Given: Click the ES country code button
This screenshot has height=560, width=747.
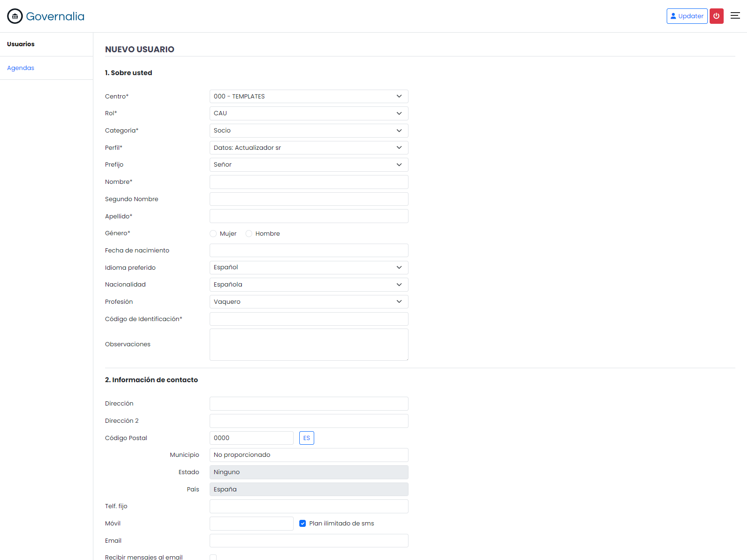Looking at the screenshot, I should click(307, 438).
